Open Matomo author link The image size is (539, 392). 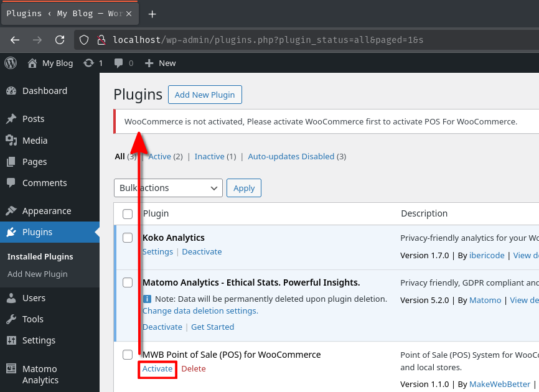click(485, 300)
